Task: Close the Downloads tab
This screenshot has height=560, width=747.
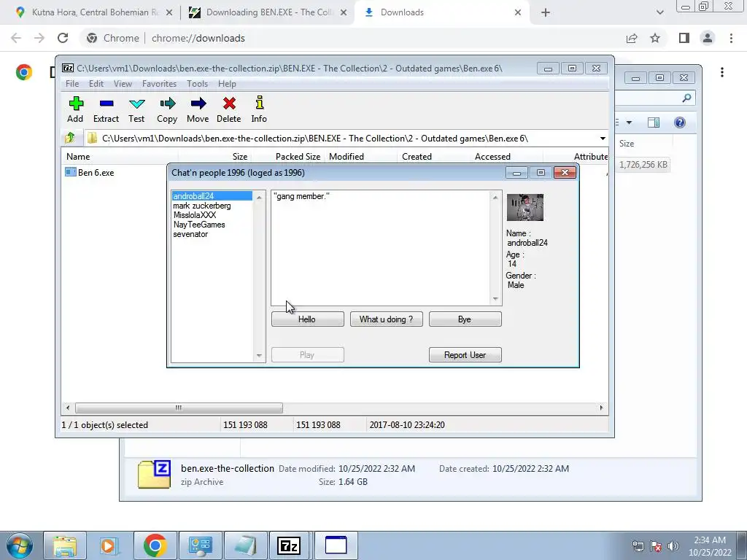Action: 518,12
